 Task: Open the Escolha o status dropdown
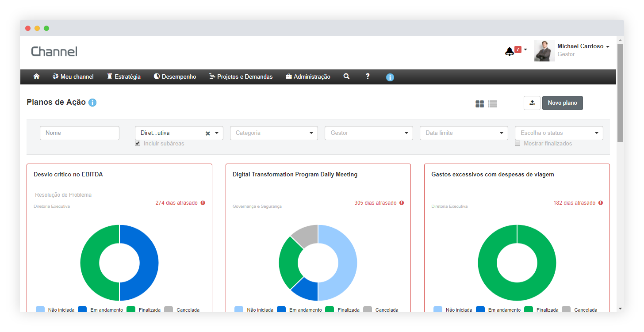point(559,133)
